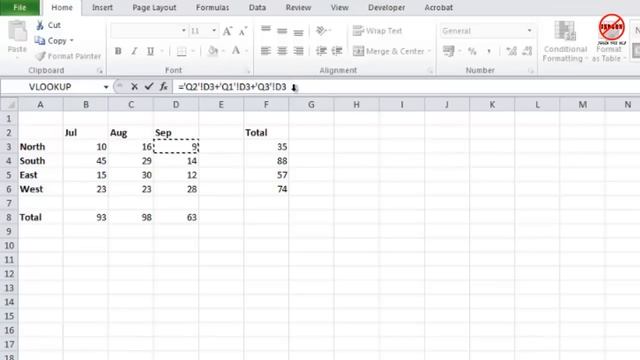This screenshot has height=360, width=640.
Task: Click Merge & Center button
Action: coord(389,51)
